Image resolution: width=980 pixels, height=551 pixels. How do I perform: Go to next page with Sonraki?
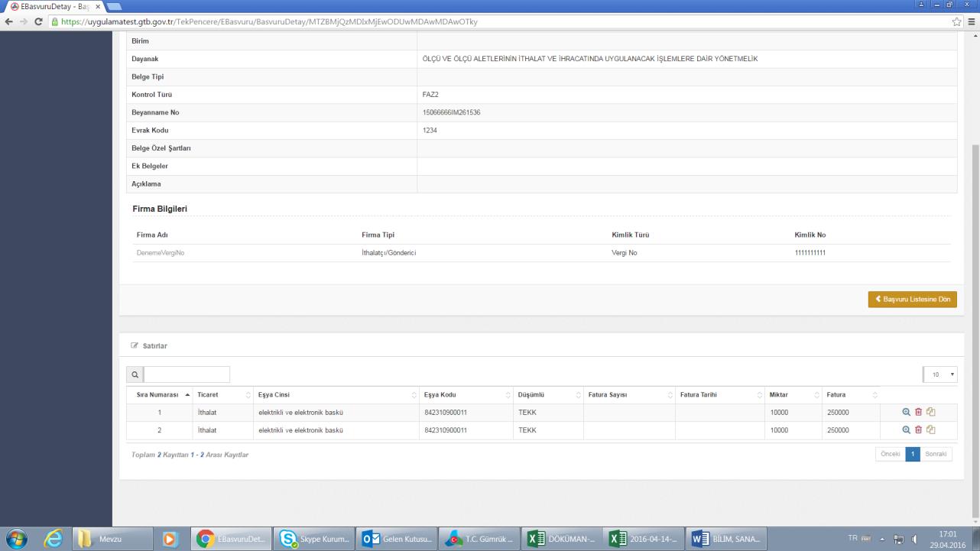click(936, 454)
